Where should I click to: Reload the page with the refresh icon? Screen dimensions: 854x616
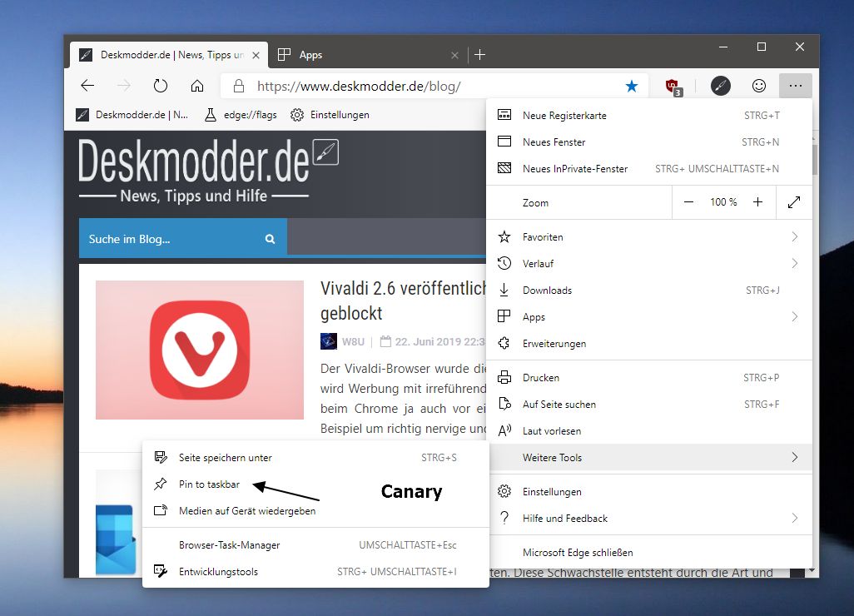[160, 86]
